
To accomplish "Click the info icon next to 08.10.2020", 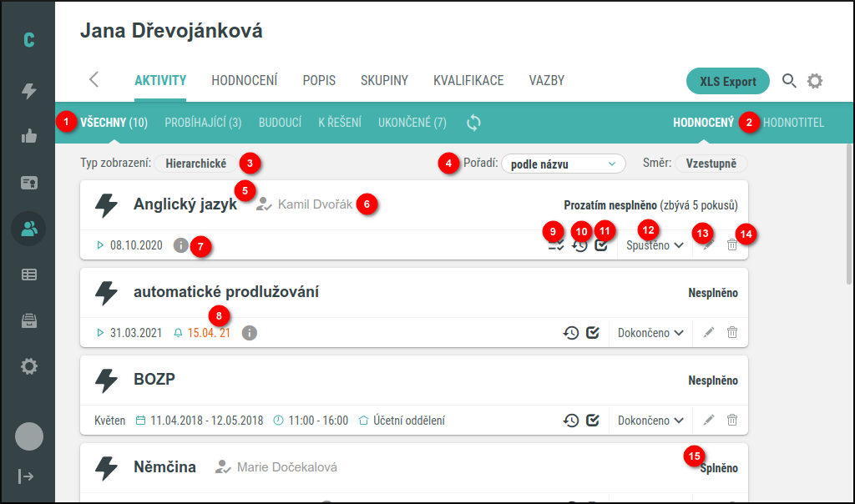I will coord(182,246).
